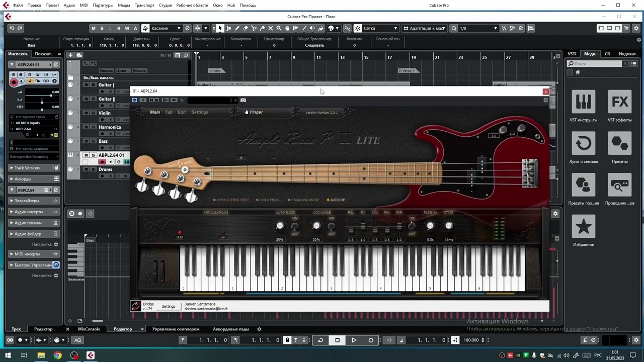
Task: Click the Finger preset button in plugin
Action: point(254,112)
